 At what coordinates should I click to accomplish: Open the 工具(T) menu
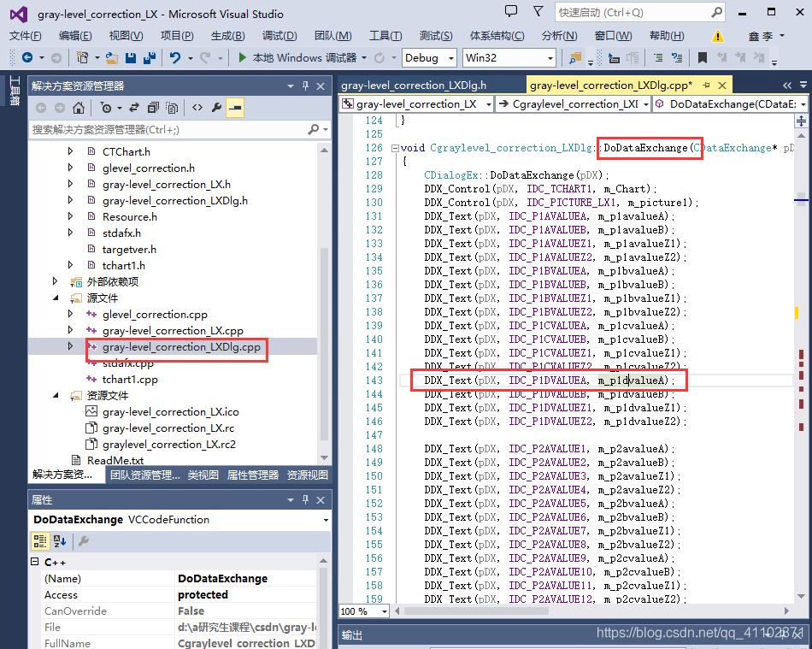(385, 36)
